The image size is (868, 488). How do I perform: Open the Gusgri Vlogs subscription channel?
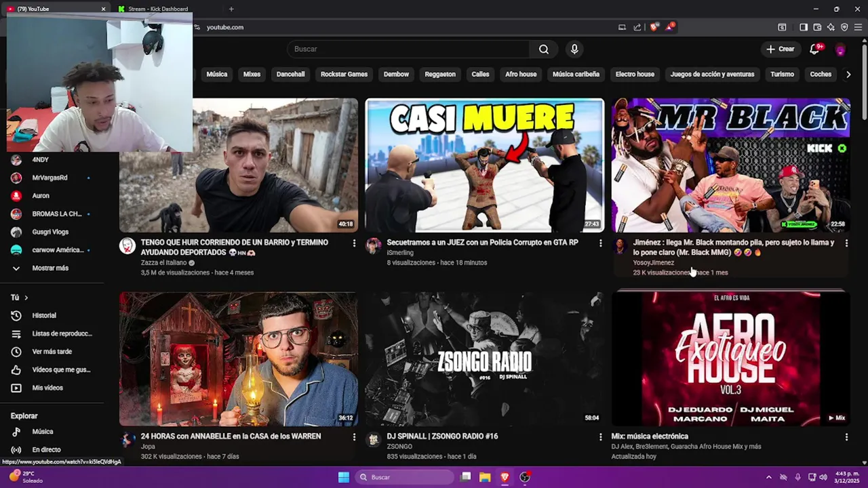pos(52,232)
